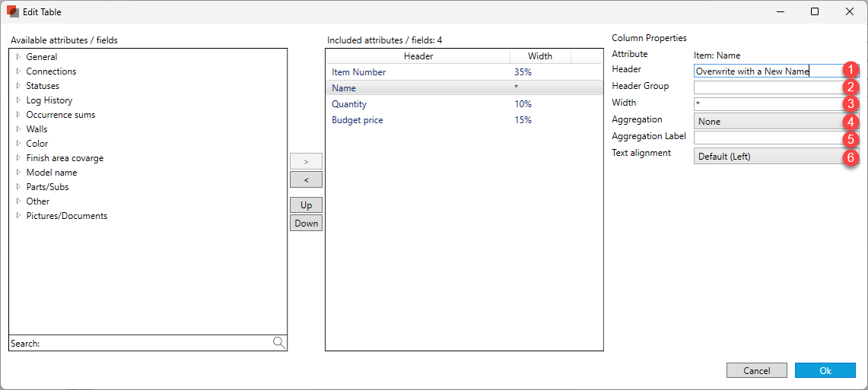The height and width of the screenshot is (390, 868).
Task: Open the Text alignment dropdown
Action: 768,157
